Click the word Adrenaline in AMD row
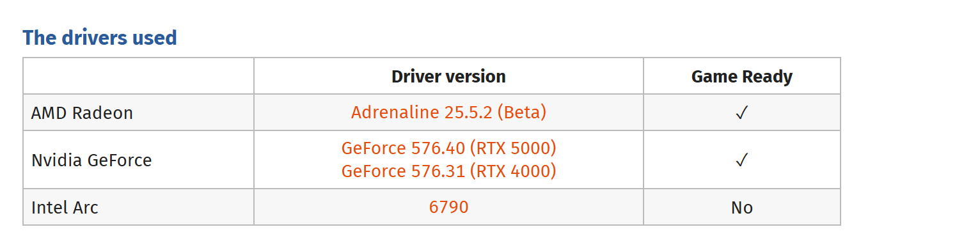The height and width of the screenshot is (250, 980). (x=395, y=113)
